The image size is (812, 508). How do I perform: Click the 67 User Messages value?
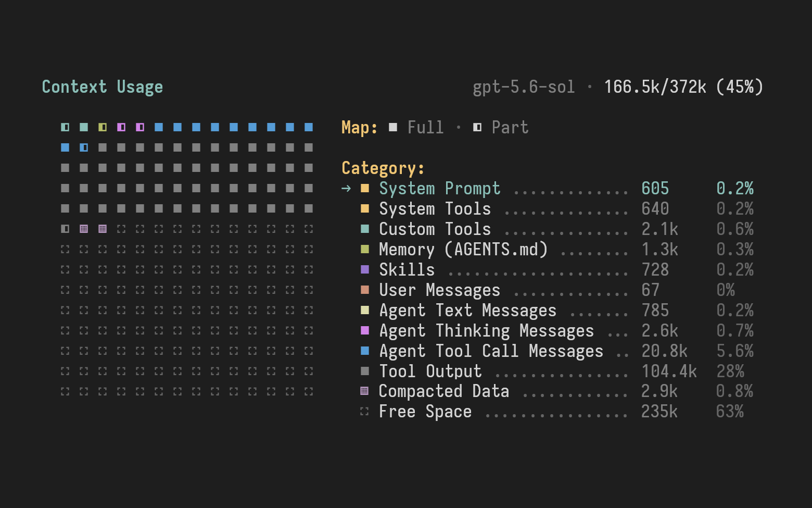pos(651,290)
